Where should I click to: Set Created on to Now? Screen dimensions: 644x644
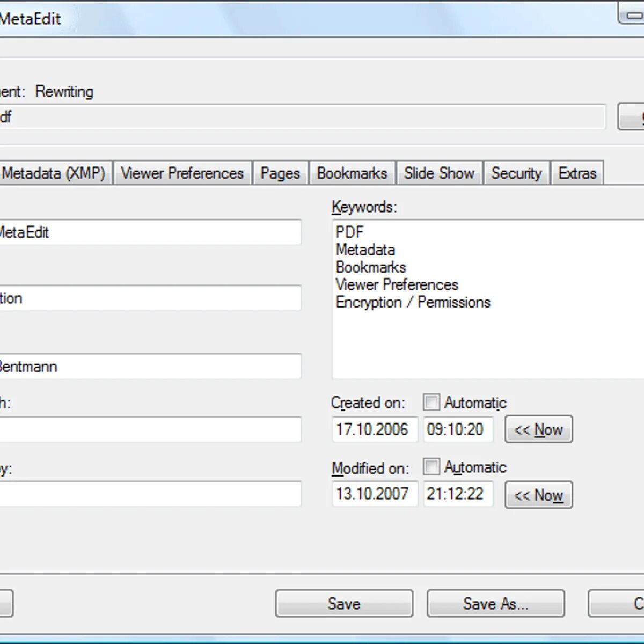coord(539,429)
